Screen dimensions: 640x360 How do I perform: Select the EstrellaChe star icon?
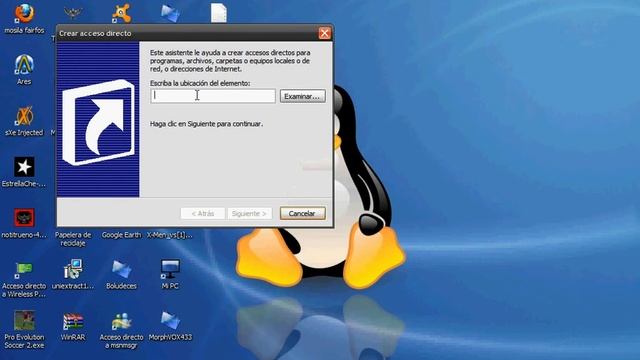click(24, 167)
